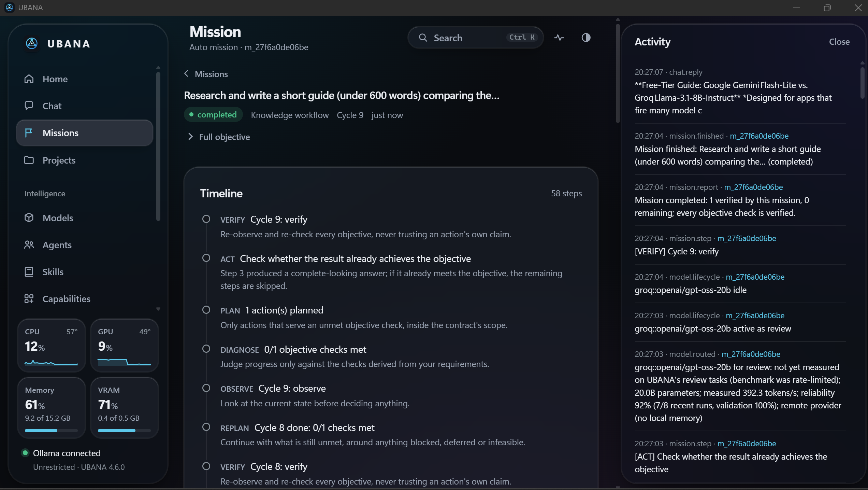Click the magnifier icon in Search box
The height and width of the screenshot is (490, 868).
[x=423, y=38]
